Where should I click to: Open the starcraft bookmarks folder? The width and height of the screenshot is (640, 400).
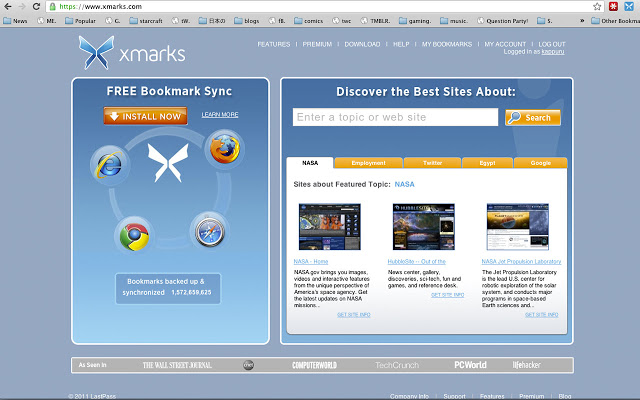[146, 21]
